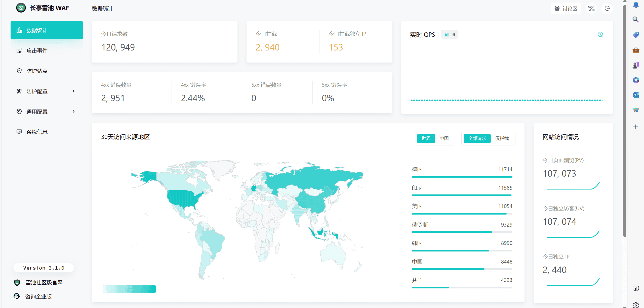
Task: Show only blocked requests 仅拦截
Action: pos(502,138)
